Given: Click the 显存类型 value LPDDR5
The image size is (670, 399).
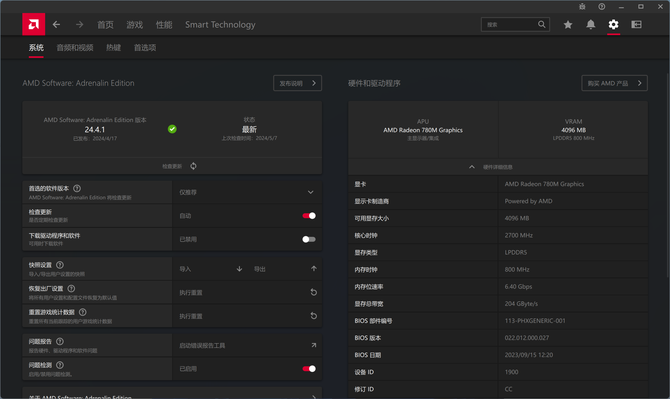Looking at the screenshot, I should point(516,252).
